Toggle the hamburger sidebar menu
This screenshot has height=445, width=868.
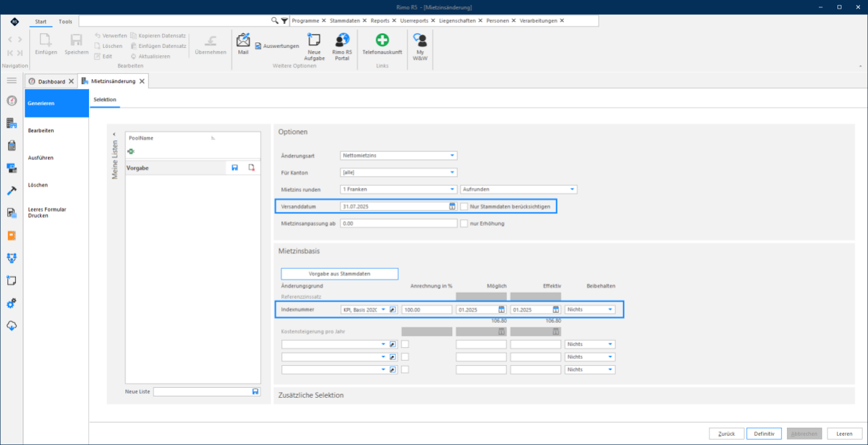(11, 80)
